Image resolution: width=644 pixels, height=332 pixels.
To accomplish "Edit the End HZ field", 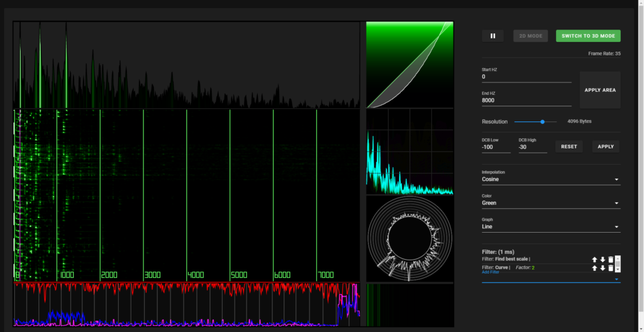I will pos(526,100).
